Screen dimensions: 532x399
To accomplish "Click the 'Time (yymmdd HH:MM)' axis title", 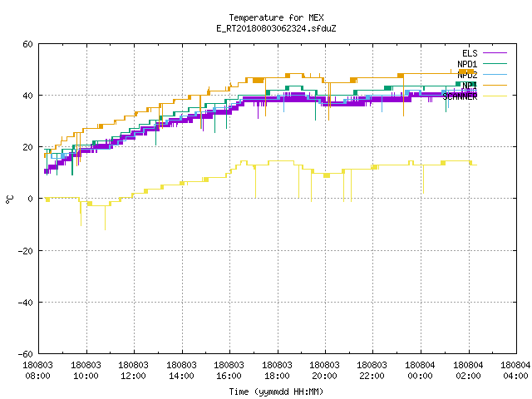I will click(276, 392).
